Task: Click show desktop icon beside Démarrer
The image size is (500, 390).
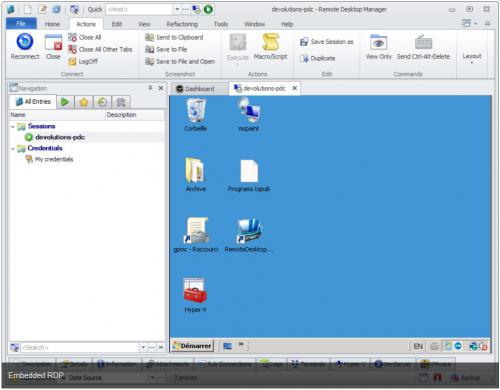Action: pyautogui.click(x=227, y=346)
